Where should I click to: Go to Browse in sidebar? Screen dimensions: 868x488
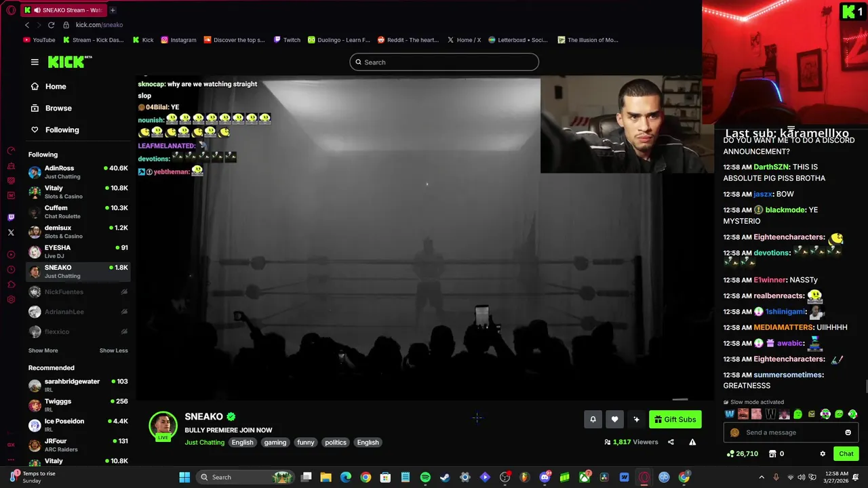pos(58,108)
